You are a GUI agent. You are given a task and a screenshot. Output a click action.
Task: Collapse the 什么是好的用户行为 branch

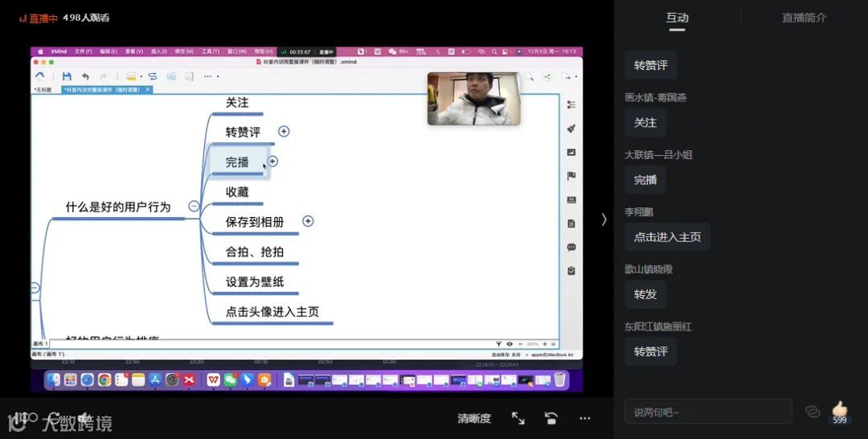pyautogui.click(x=194, y=206)
